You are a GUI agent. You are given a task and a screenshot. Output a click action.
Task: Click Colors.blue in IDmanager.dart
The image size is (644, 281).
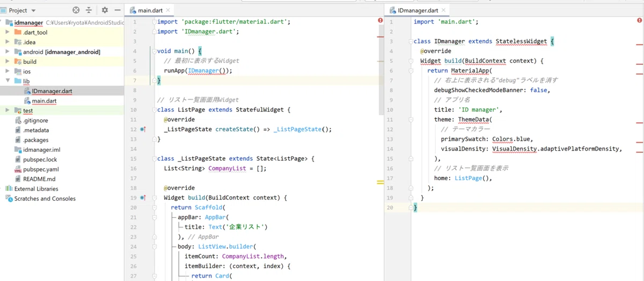511,139
